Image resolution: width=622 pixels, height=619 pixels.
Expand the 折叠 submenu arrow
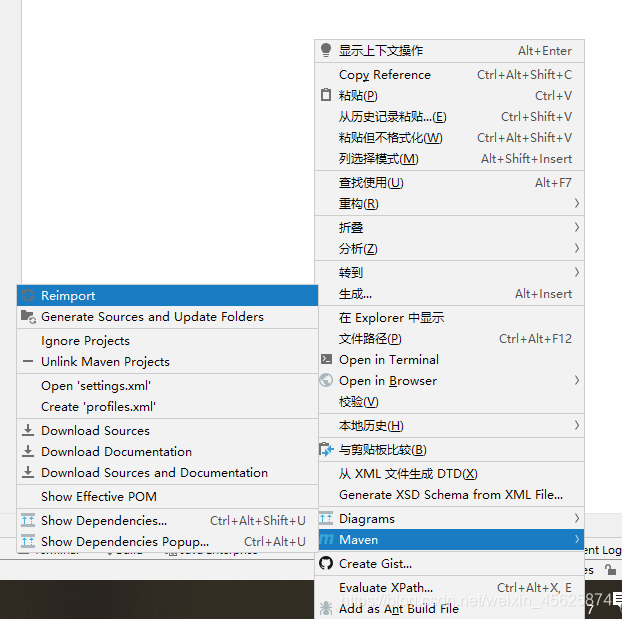point(577,227)
